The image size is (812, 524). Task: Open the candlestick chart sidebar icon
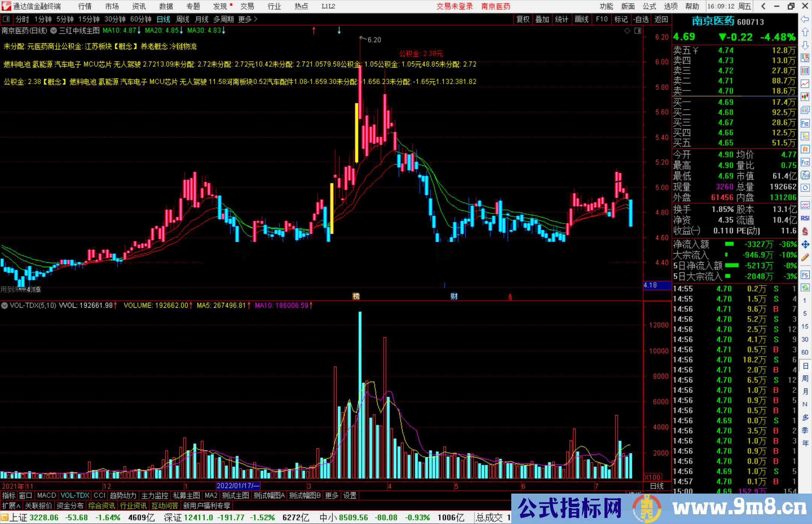[x=804, y=97]
